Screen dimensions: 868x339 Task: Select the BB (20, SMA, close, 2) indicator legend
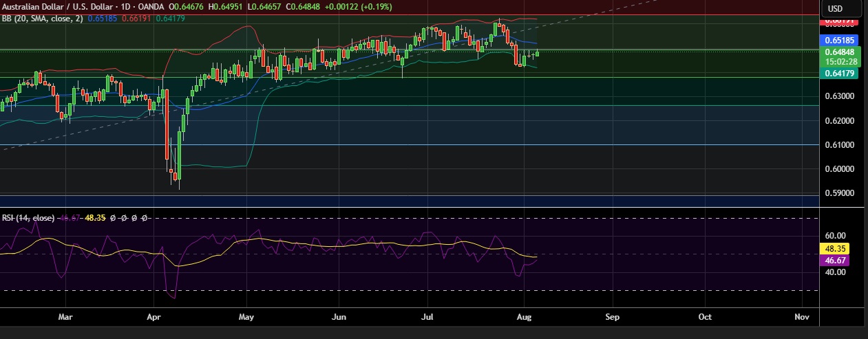[43, 18]
